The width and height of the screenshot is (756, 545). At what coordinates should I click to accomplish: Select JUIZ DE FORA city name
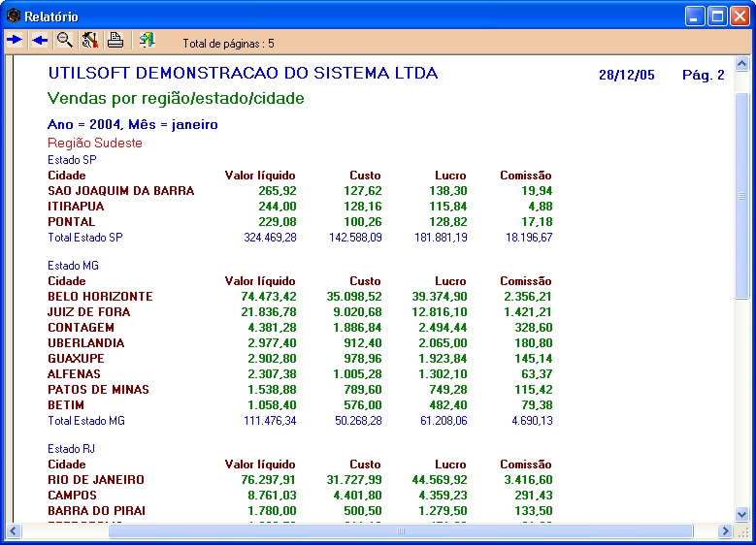pos(88,311)
